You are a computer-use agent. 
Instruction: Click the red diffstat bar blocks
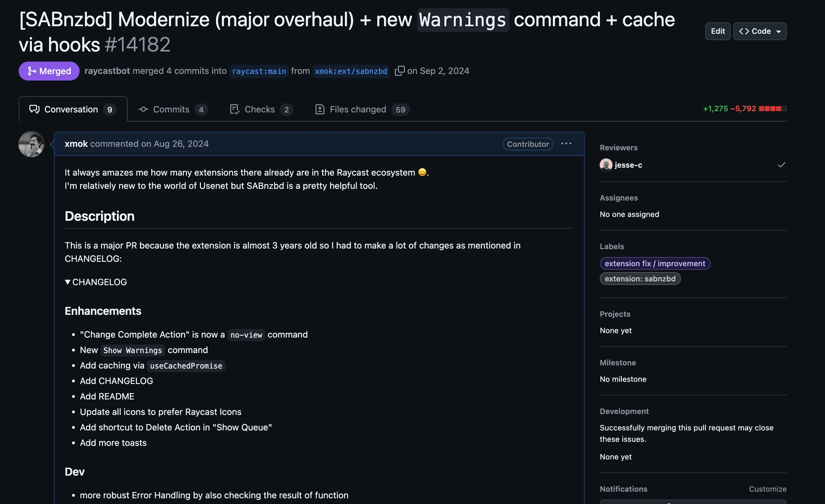pyautogui.click(x=773, y=108)
